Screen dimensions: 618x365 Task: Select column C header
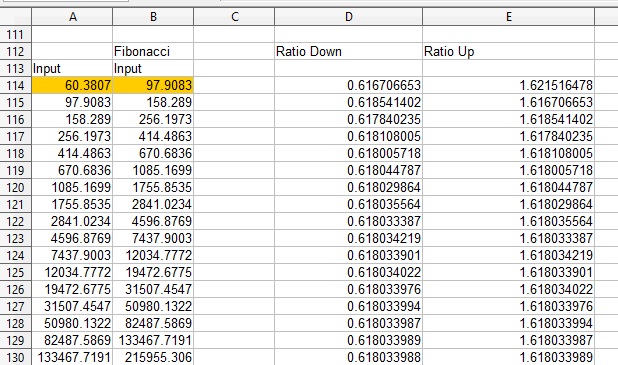coord(235,17)
